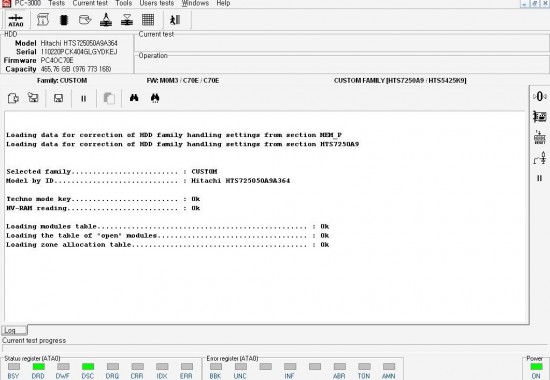Click the current test progress bar
Screen dimensions: 550x380
[x=275, y=348]
